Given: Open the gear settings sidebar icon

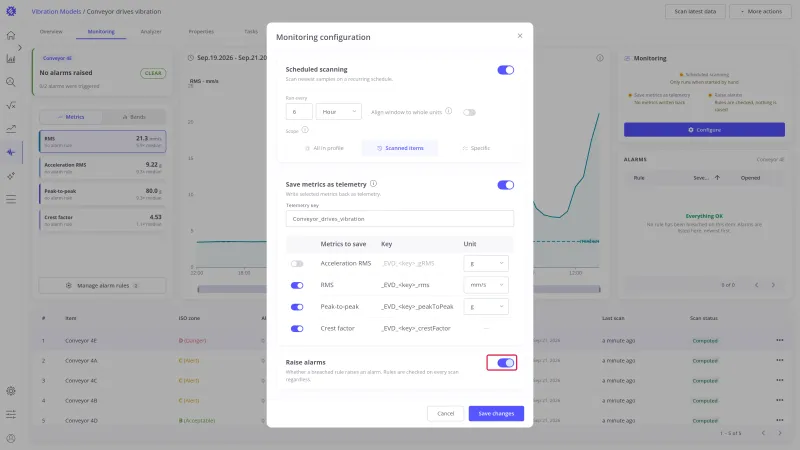Looking at the screenshot, I should click(11, 391).
